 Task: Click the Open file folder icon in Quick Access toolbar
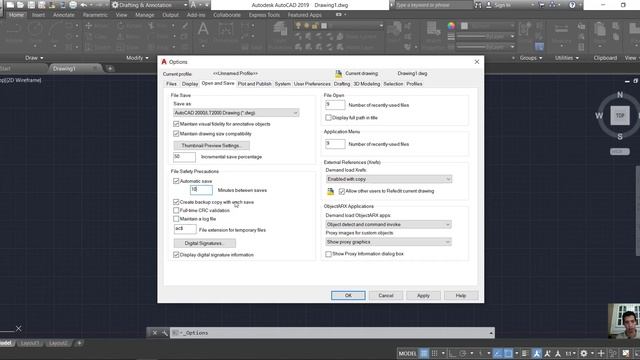(20, 5)
